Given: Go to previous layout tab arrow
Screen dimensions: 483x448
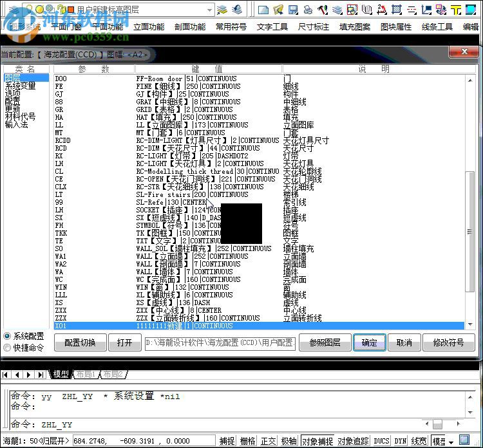Looking at the screenshot, I should click(17, 375).
